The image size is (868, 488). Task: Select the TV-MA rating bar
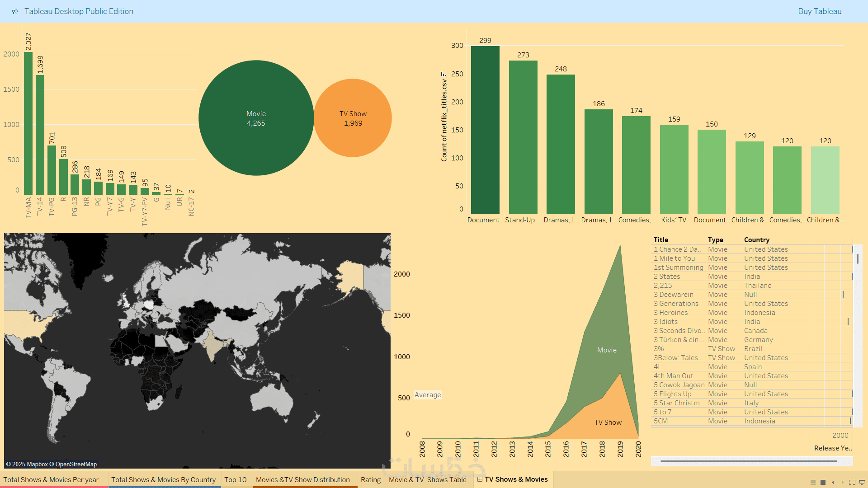28,123
